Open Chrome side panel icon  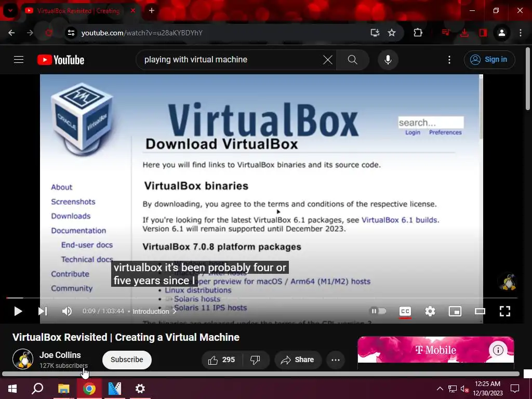[x=483, y=33]
